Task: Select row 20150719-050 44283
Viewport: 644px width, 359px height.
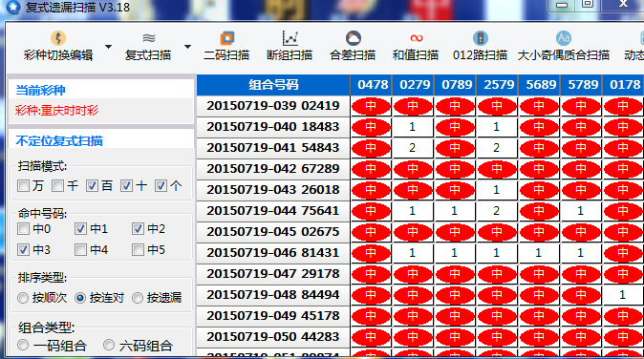Action: point(273,337)
